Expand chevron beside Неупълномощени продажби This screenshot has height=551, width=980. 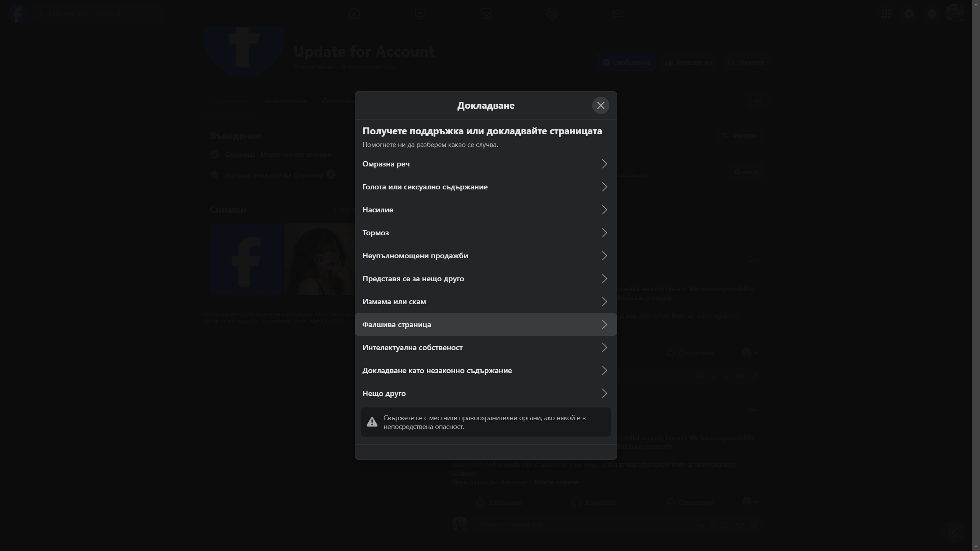coord(604,256)
